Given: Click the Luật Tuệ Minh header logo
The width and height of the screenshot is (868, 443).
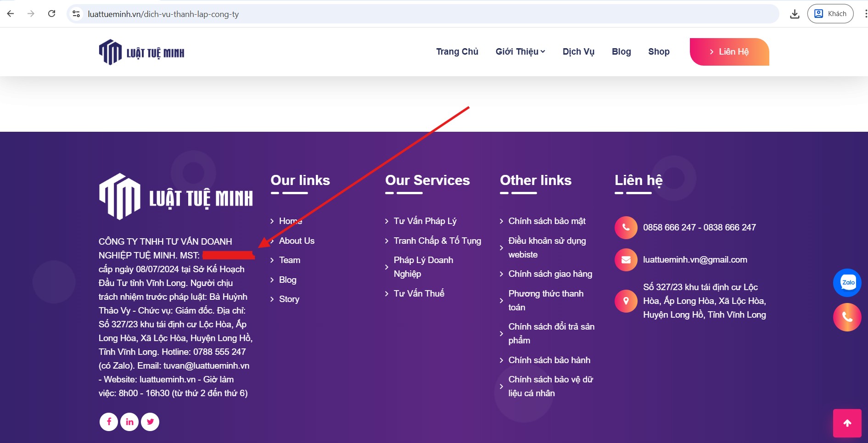Looking at the screenshot, I should pos(141,52).
